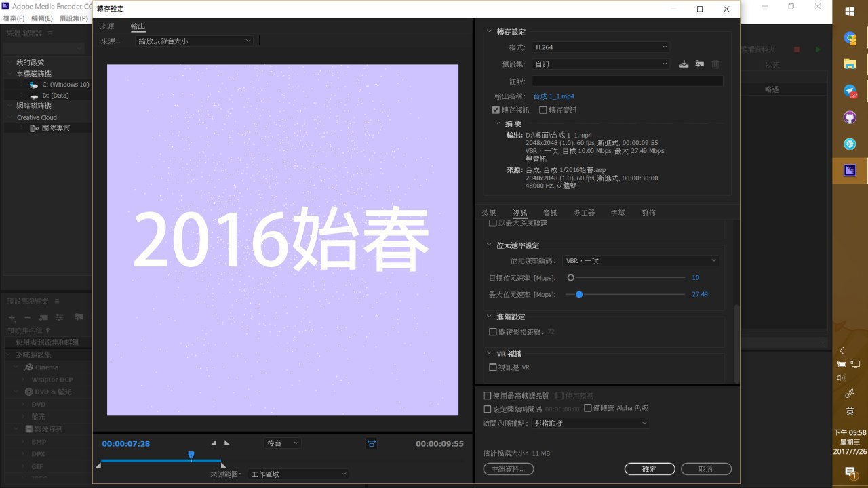Click the 中繼資料... button
Screen dimensions: 868x488
(x=509, y=469)
